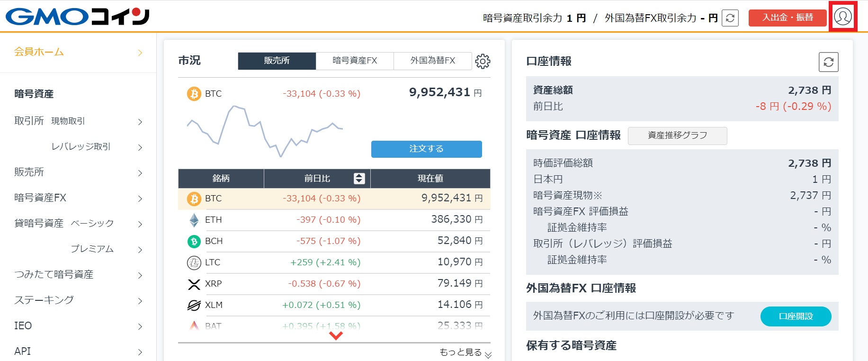Click LTC change +259 (+2.41 %)
This screenshot has height=361, width=868.
tap(325, 262)
